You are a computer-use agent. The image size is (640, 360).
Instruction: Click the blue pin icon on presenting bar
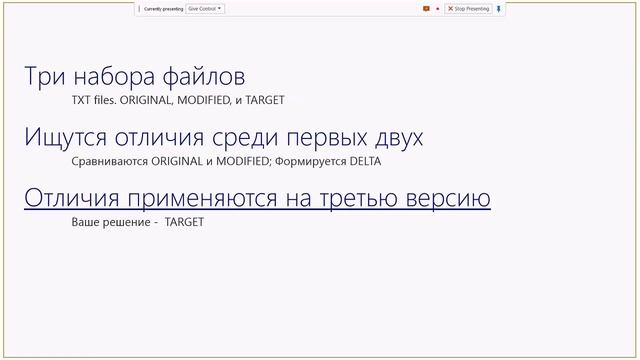pyautogui.click(x=498, y=9)
